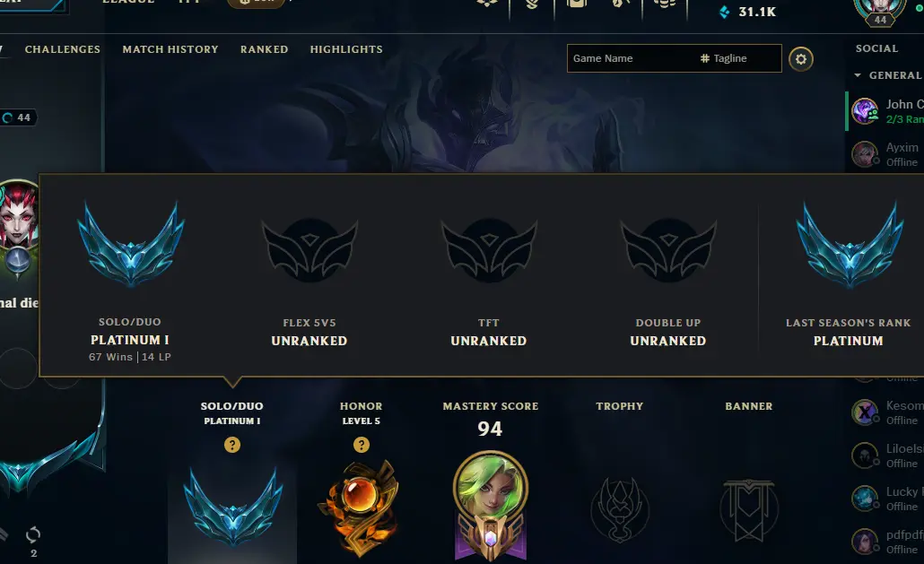
Task: Click the Solo/Duo Platinum rank crest
Action: (x=232, y=507)
